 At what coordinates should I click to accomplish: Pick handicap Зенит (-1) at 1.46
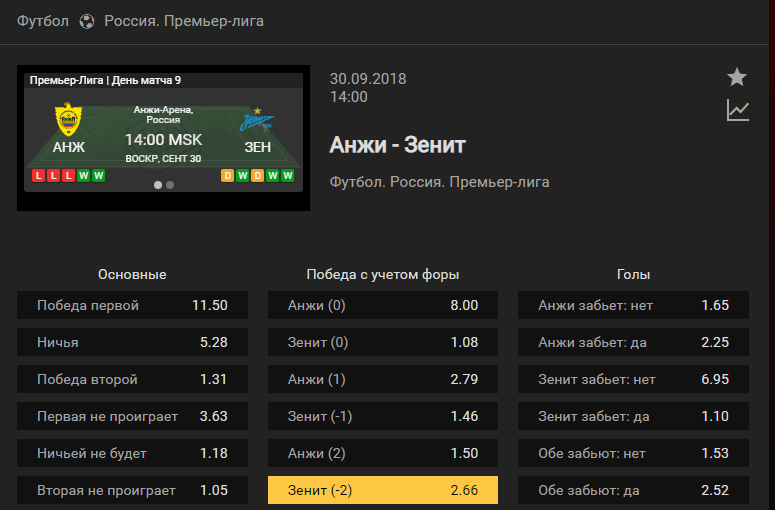pos(383,416)
